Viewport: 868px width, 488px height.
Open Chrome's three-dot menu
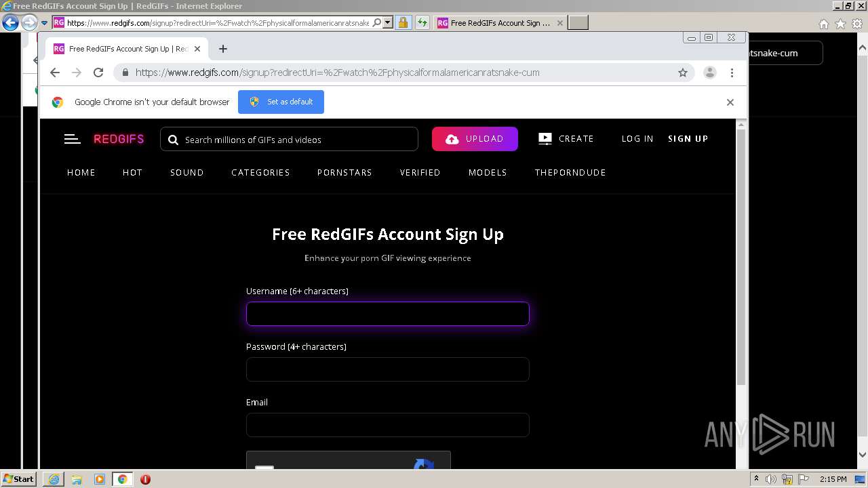pyautogui.click(x=732, y=73)
